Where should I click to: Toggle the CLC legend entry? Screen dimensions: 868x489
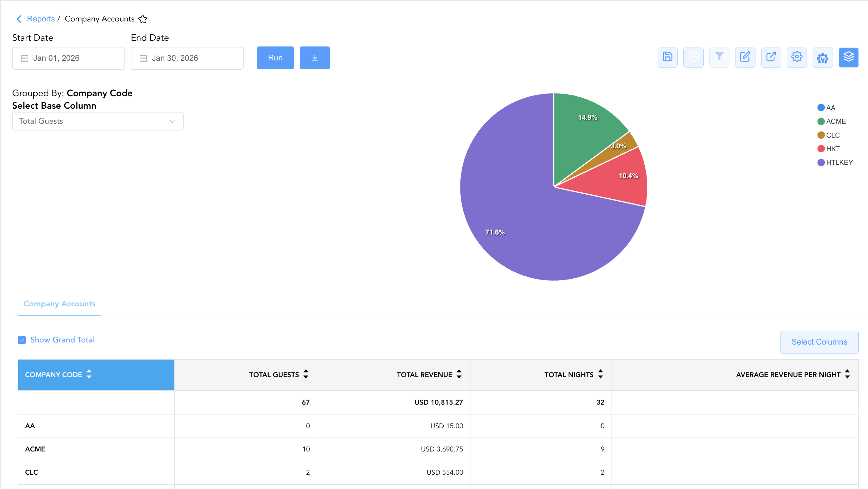pos(829,135)
